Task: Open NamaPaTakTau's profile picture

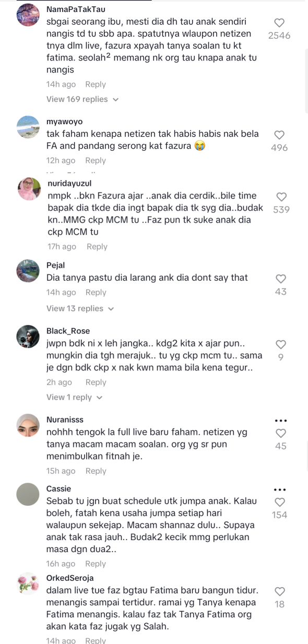Action: click(28, 15)
